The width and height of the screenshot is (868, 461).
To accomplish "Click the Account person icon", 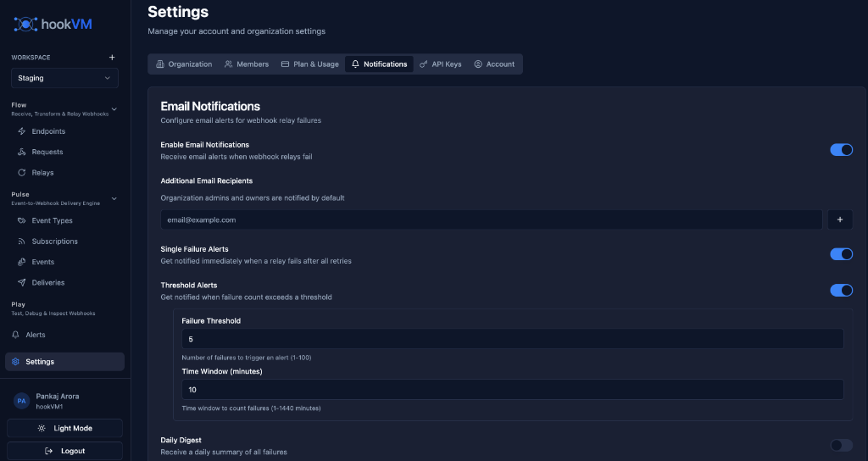I will click(478, 64).
